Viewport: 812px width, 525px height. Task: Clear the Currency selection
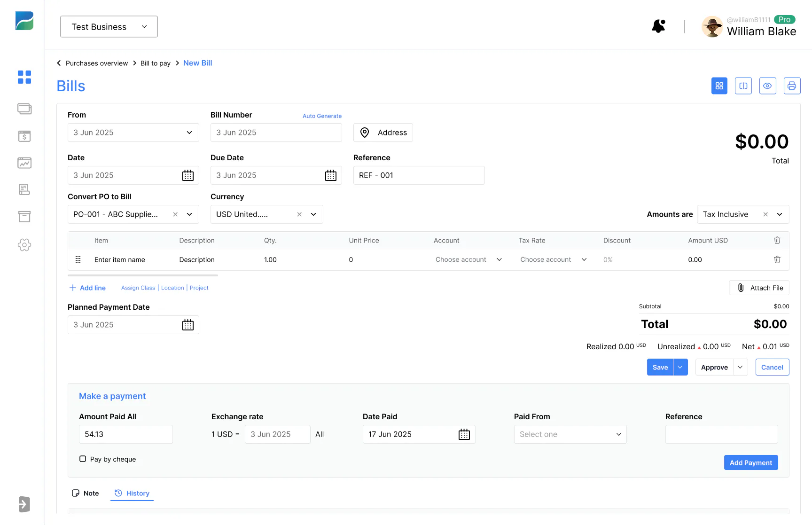299,214
